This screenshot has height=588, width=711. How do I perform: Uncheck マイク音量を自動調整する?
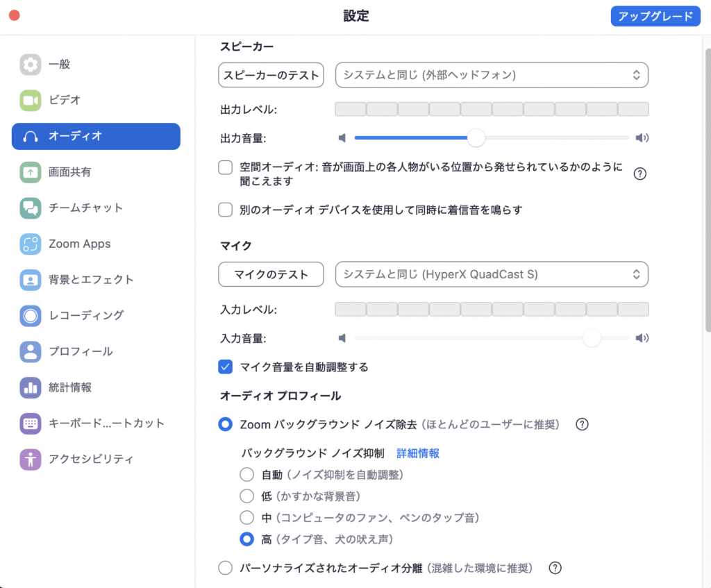pyautogui.click(x=226, y=367)
